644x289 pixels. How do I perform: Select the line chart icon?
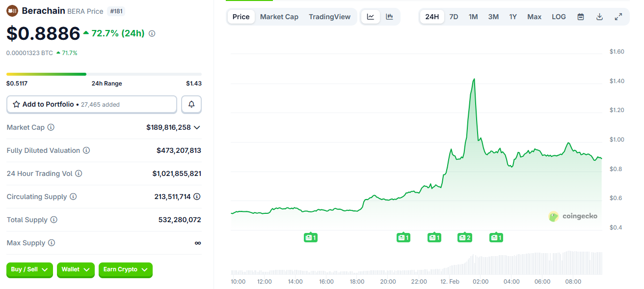(x=370, y=16)
